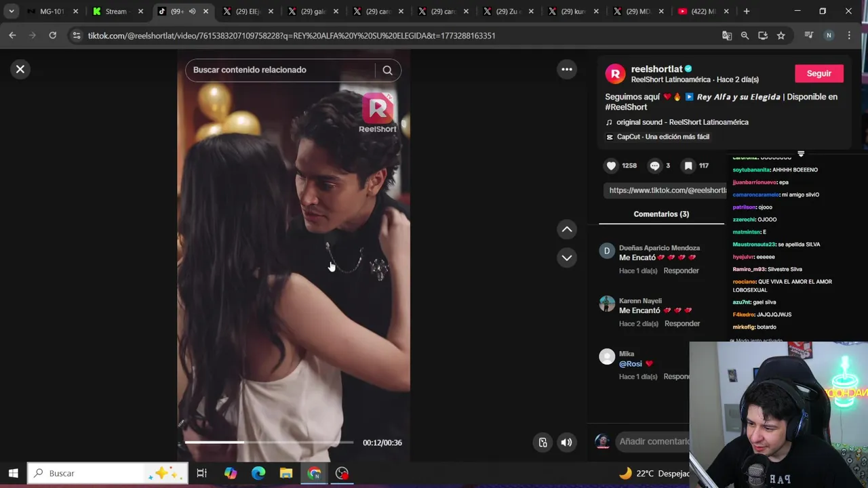Click inside Buscar contenido relacionado field

[280, 70]
